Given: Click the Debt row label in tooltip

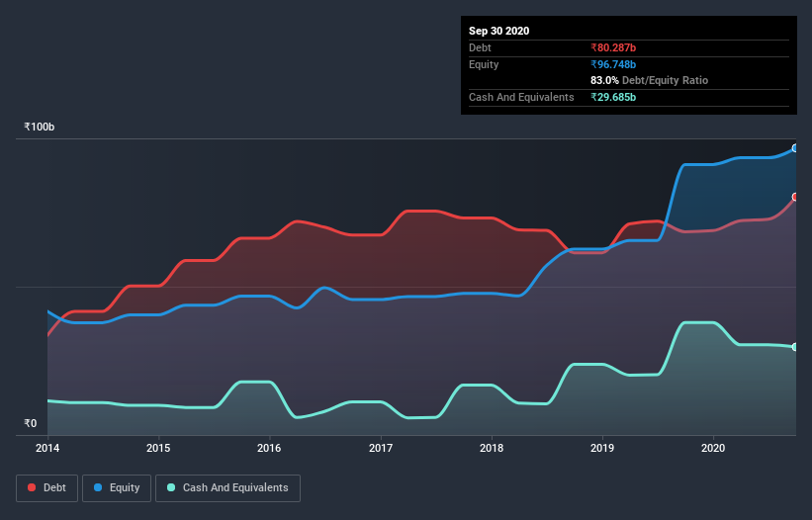Looking at the screenshot, I should [480, 47].
